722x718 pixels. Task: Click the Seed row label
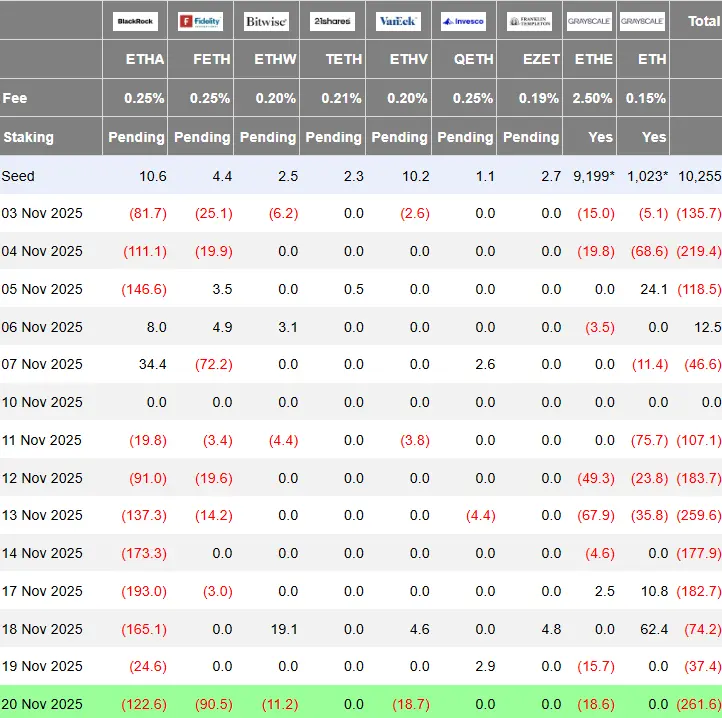[x=18, y=176]
